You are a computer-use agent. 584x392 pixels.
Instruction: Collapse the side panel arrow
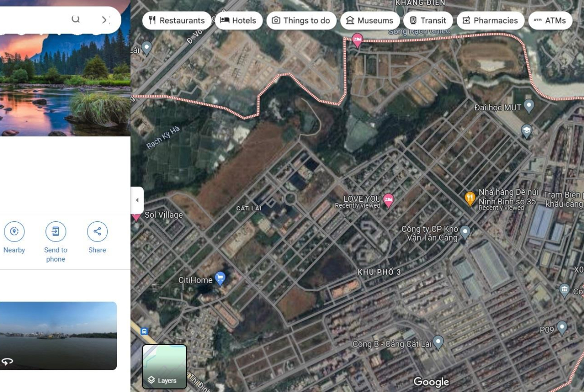(137, 200)
